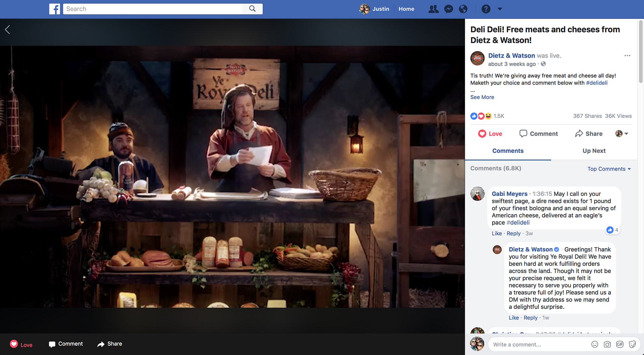Click the video player to pause

pos(232,176)
